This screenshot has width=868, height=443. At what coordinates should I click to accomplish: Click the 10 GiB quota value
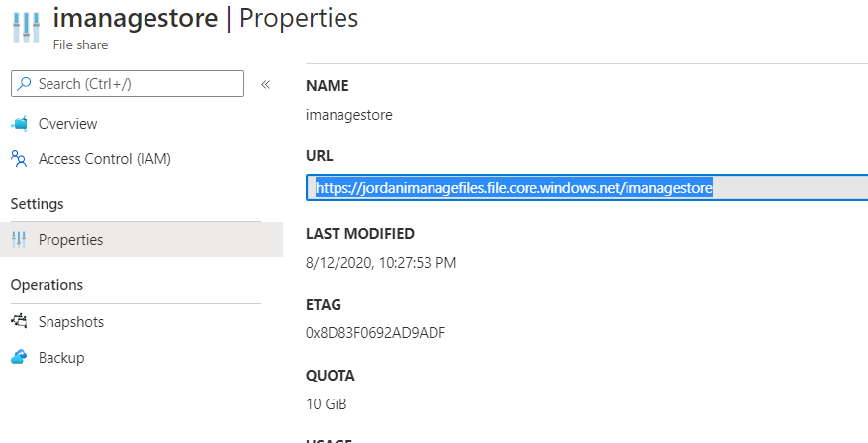coord(327,403)
